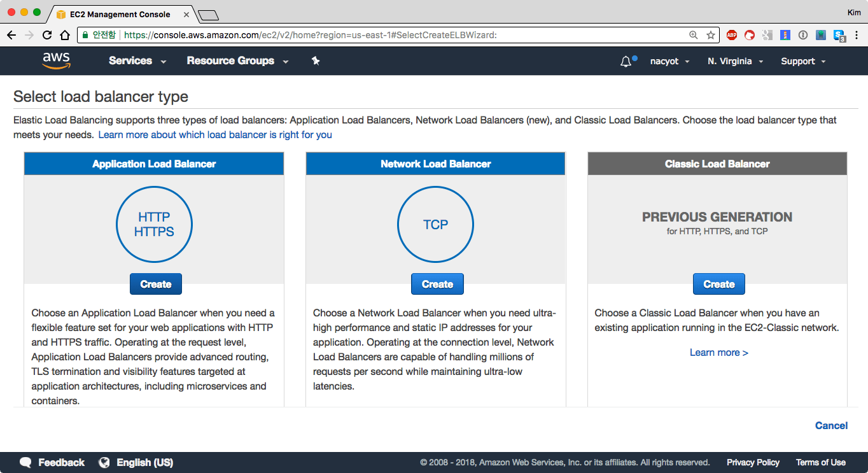Select the EC2 Management Console tab

pyautogui.click(x=120, y=13)
